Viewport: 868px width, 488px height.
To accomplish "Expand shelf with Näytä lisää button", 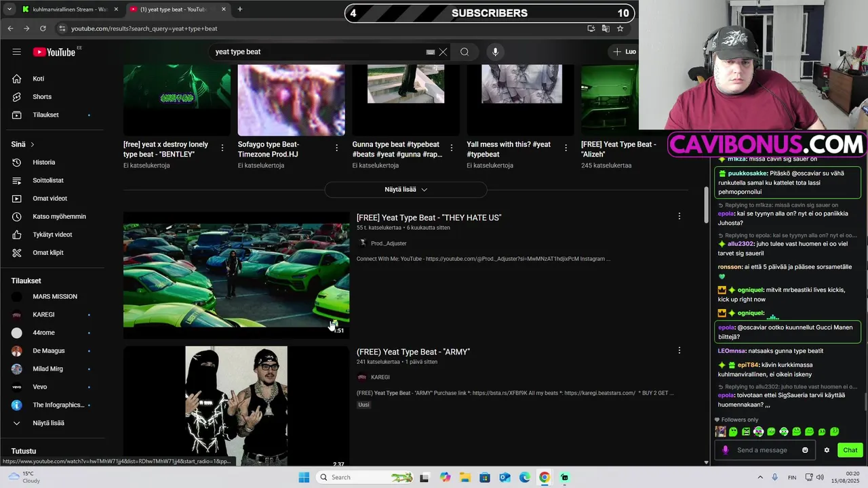I will coord(406,190).
